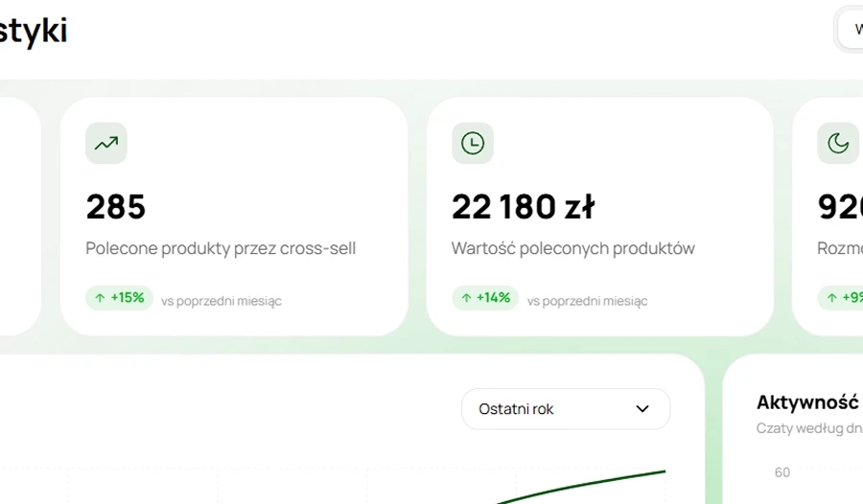Click the 22 180 zł value
Image resolution: width=863 pixels, height=504 pixels.
point(523,206)
